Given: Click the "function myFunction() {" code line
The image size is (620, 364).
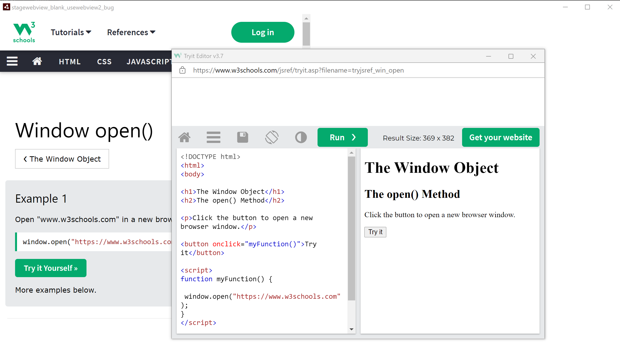Looking at the screenshot, I should [226, 279].
